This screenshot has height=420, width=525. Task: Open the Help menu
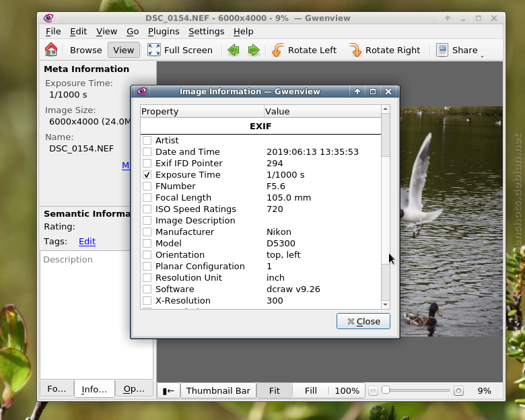tap(244, 31)
